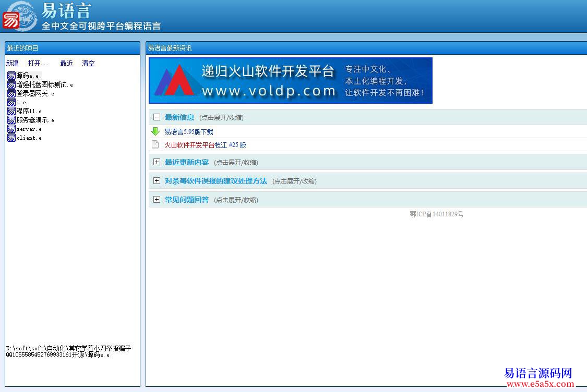Click the 增强托盘图标测试.e file icon
587x392 pixels.
10,84
